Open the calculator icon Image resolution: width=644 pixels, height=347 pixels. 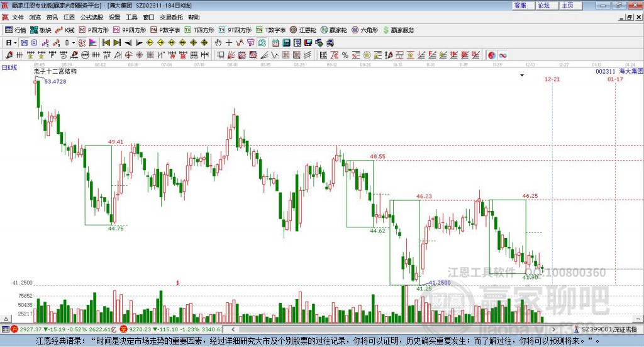pyautogui.click(x=286, y=43)
